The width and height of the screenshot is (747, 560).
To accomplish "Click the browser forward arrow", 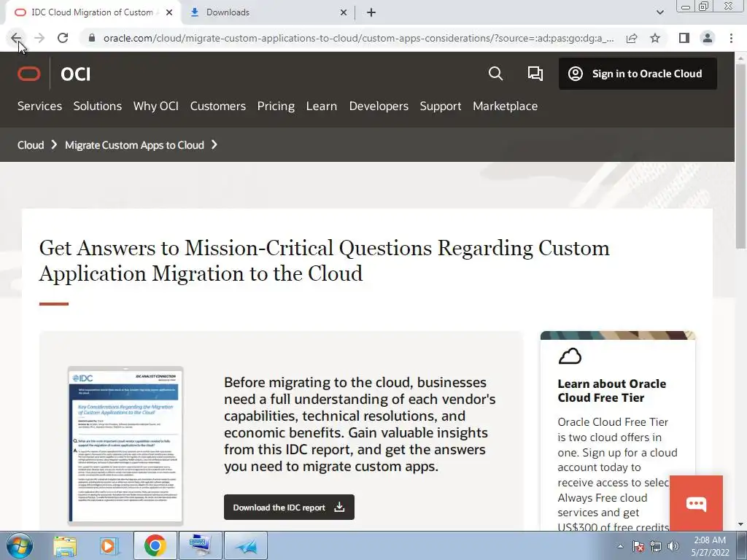I will [39, 38].
